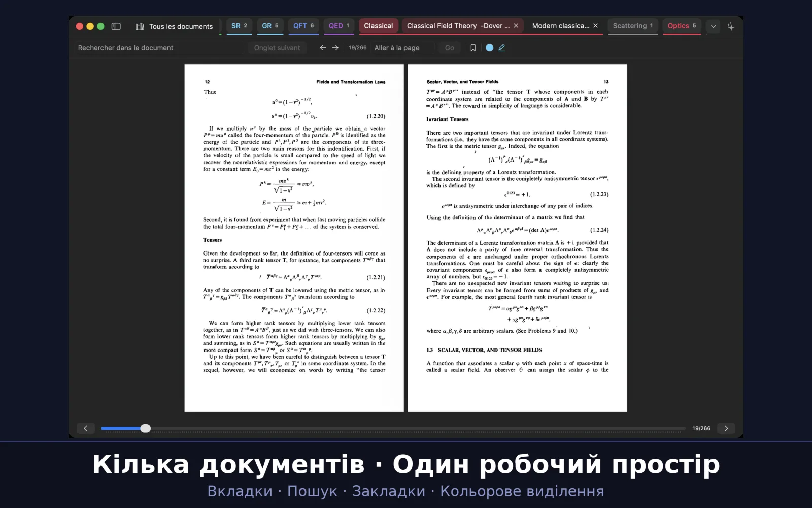Click the page progress slider handle
This screenshot has height=508, width=812.
[x=146, y=428]
